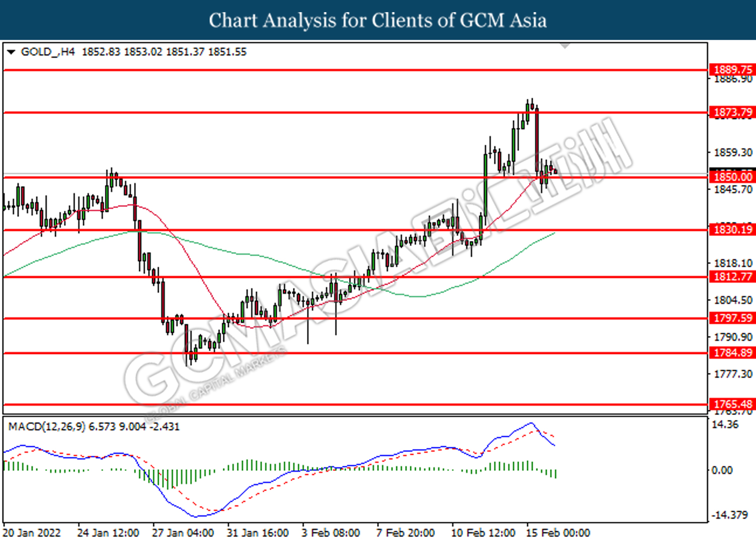Viewport: 756px width, 540px height.
Task: Select the 1850.00 price level label
Action: pos(732,177)
